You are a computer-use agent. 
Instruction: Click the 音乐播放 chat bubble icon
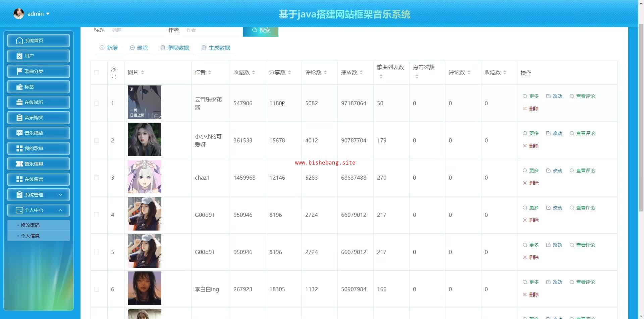point(19,133)
